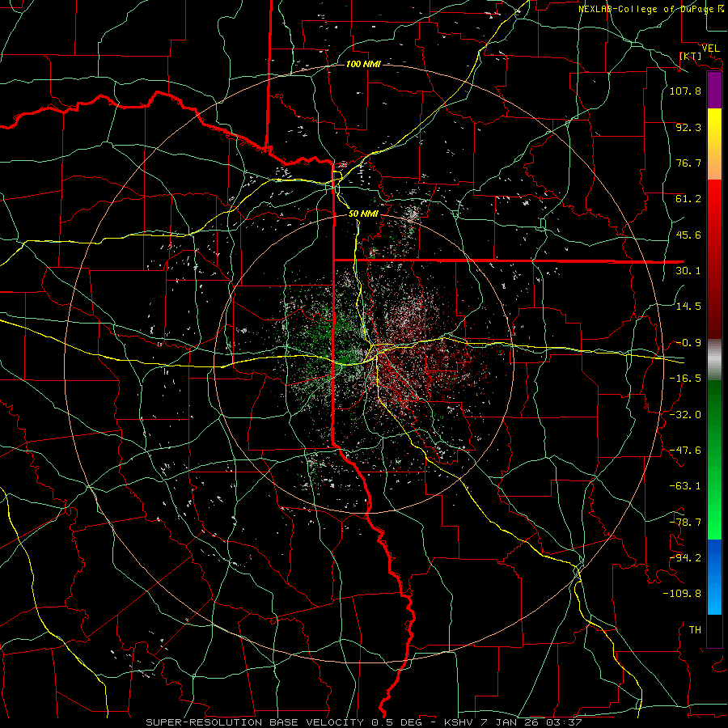
Task: Select the 92.3 value on velocity scale
Action: pyautogui.click(x=688, y=127)
